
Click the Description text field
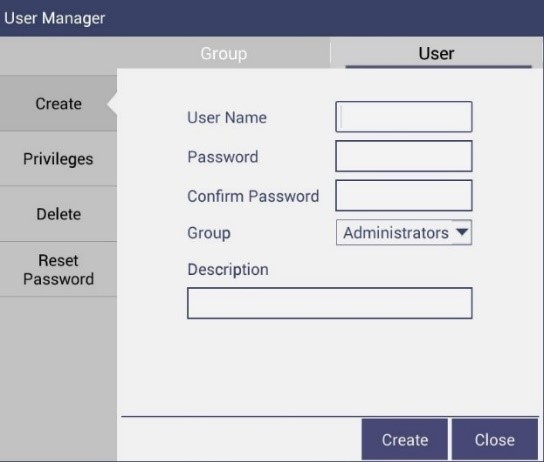pyautogui.click(x=330, y=303)
